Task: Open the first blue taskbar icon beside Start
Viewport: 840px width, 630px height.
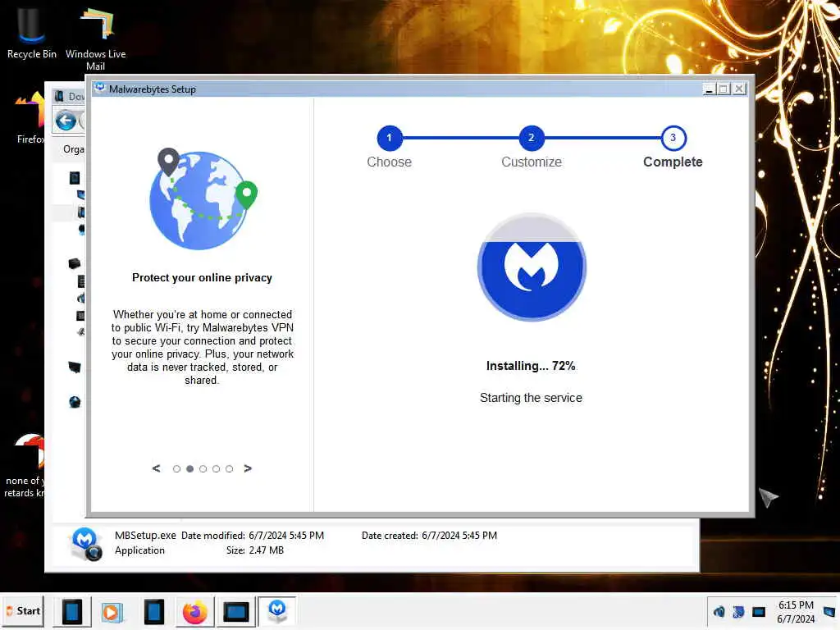Action: click(x=72, y=611)
